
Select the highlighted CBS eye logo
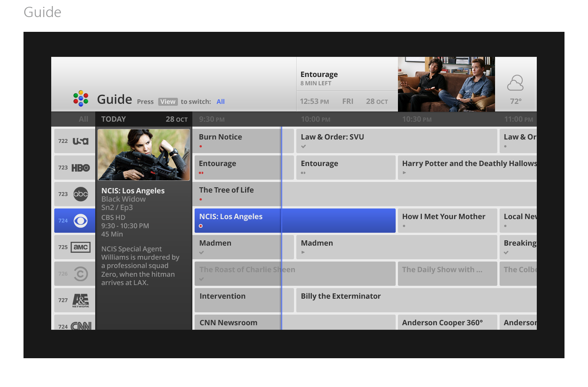[80, 221]
